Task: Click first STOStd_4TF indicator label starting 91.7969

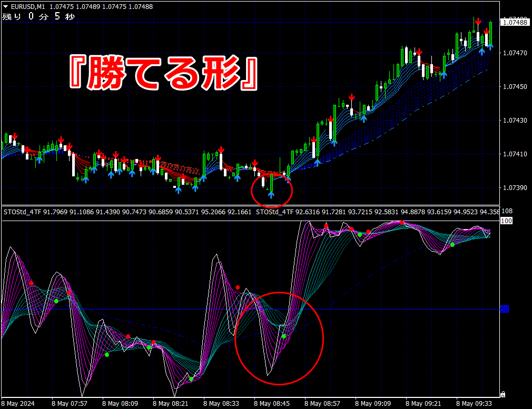Action: pos(127,212)
